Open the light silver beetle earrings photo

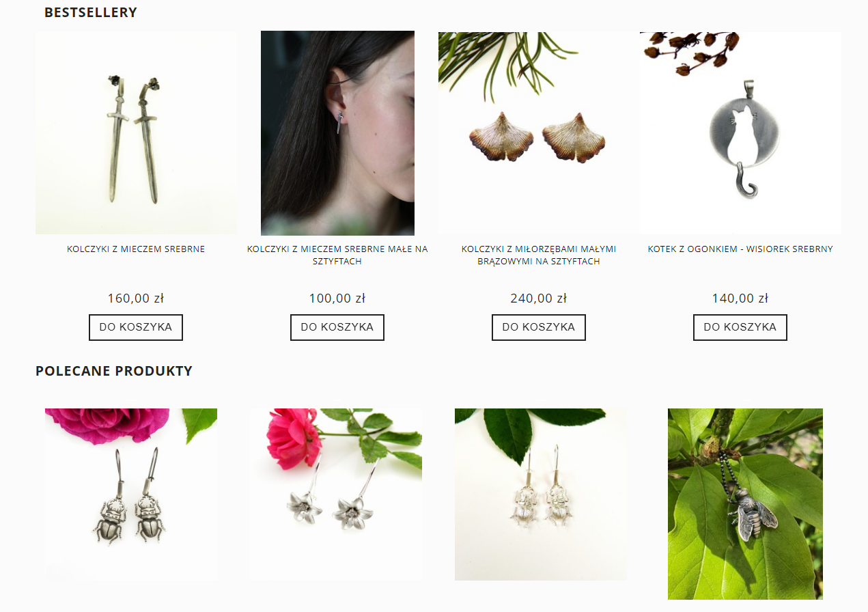coord(541,495)
